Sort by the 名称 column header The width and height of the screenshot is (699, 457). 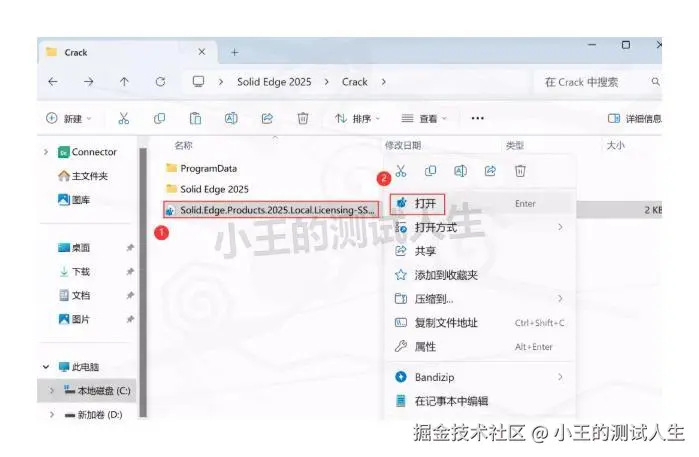(x=183, y=145)
